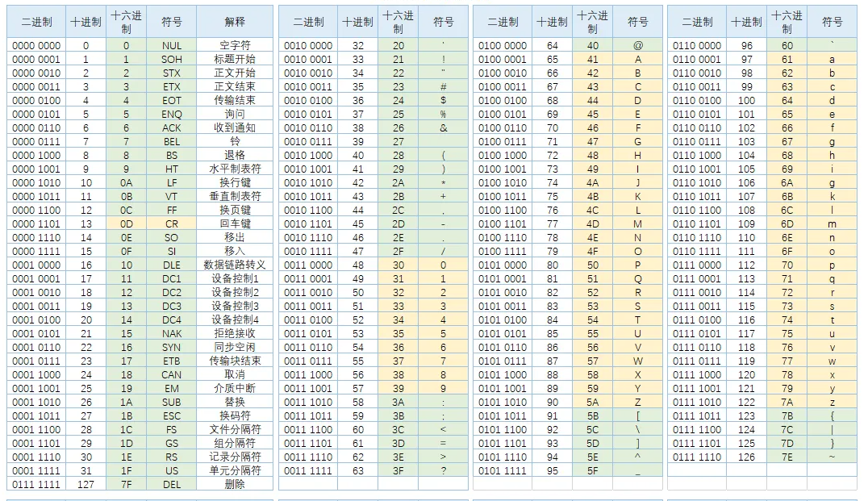Select the @ symbol cell
868x501 pixels.
tap(639, 46)
